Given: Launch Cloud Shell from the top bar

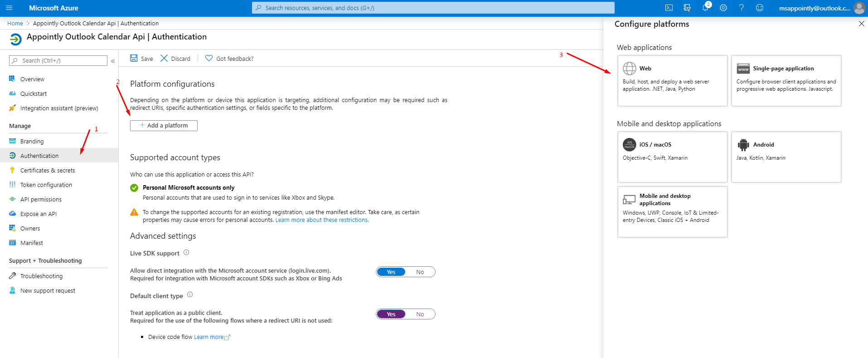Looking at the screenshot, I should coord(669,8).
